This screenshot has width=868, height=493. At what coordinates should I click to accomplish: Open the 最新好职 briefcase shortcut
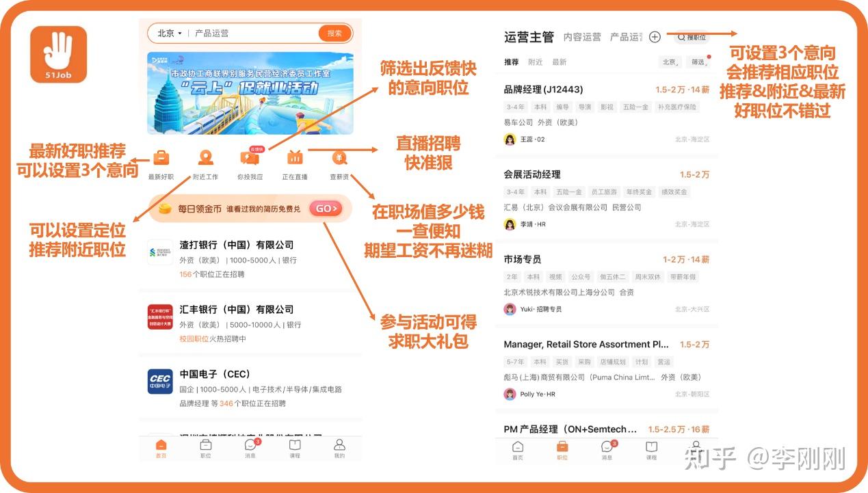[161, 158]
